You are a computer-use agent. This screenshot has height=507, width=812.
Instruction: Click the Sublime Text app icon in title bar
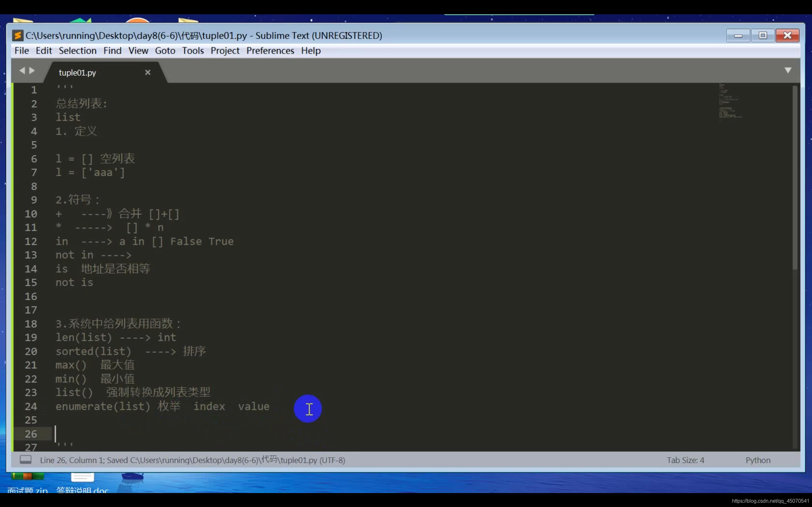click(17, 35)
